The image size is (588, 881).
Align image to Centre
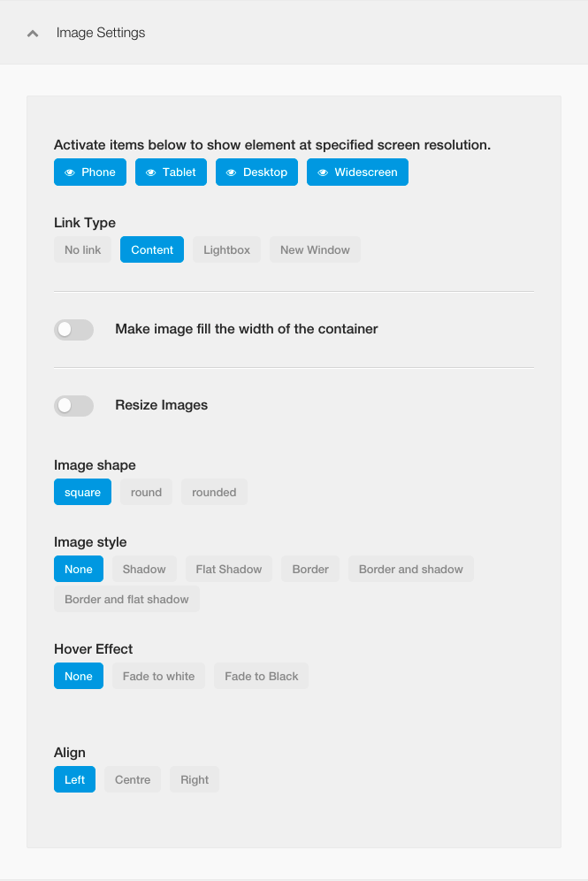click(133, 779)
